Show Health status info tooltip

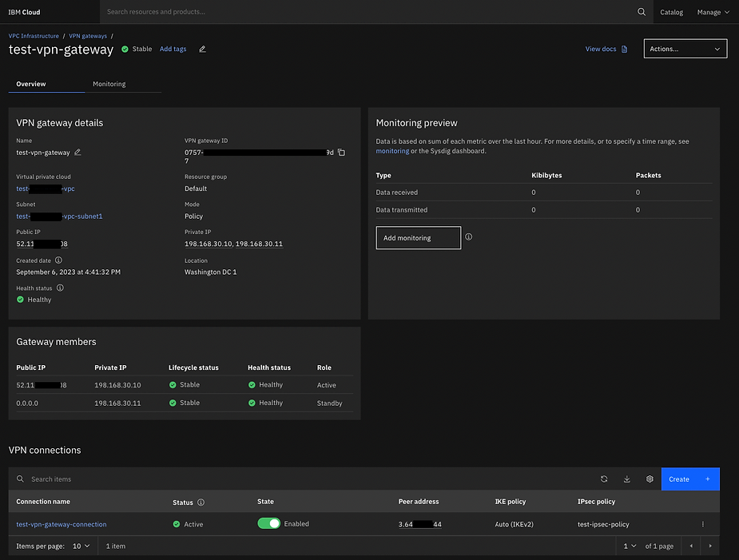coord(60,288)
